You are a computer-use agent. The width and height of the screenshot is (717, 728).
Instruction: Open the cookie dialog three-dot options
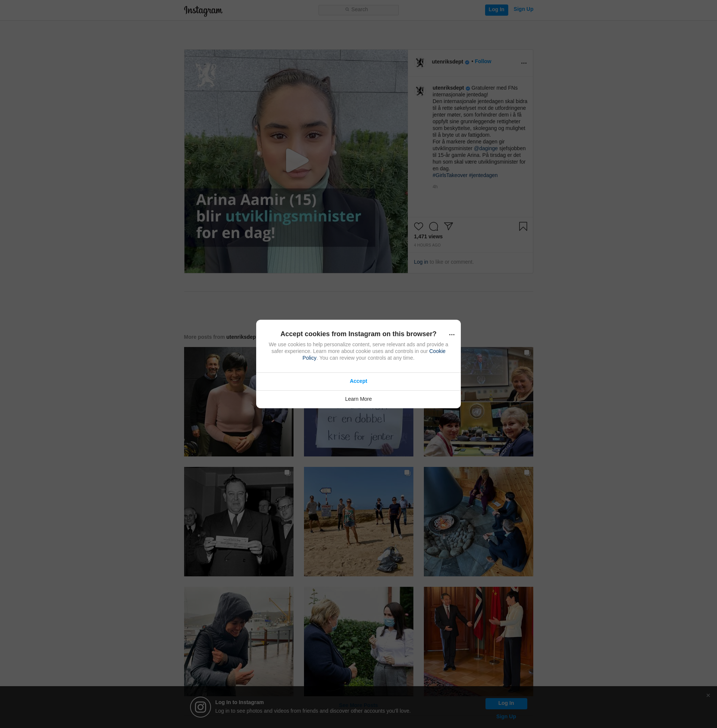point(451,334)
